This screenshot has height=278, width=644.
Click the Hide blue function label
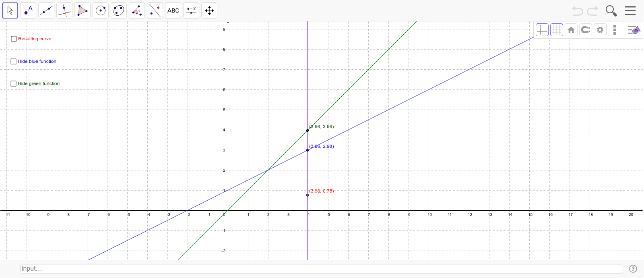[x=37, y=61]
